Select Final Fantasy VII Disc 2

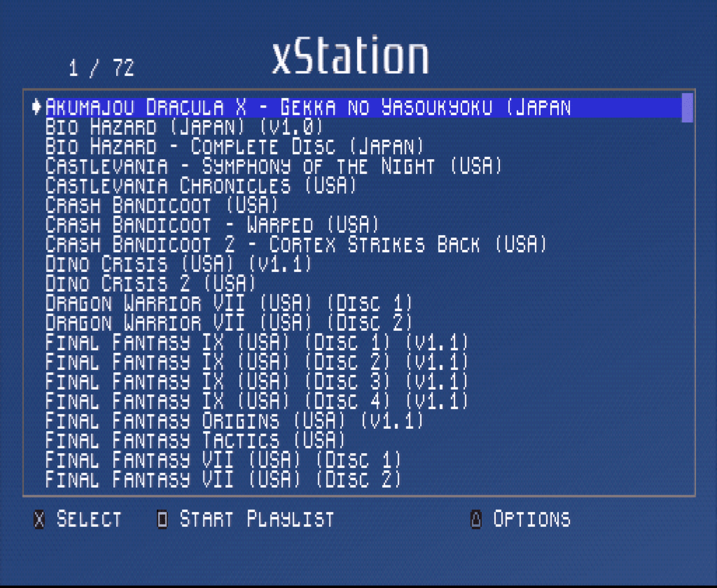(x=222, y=479)
